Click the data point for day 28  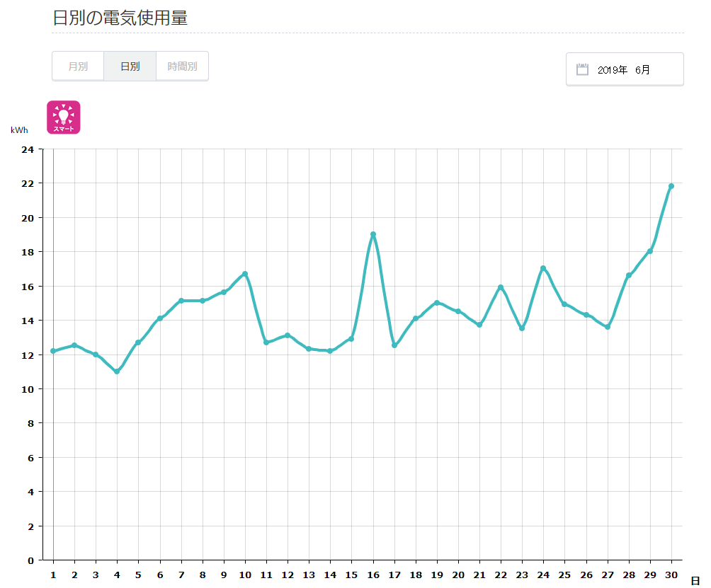pyautogui.click(x=628, y=275)
